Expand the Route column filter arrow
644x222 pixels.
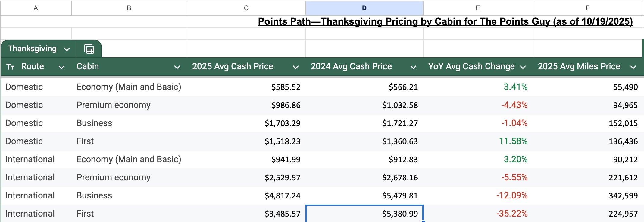pyautogui.click(x=61, y=67)
